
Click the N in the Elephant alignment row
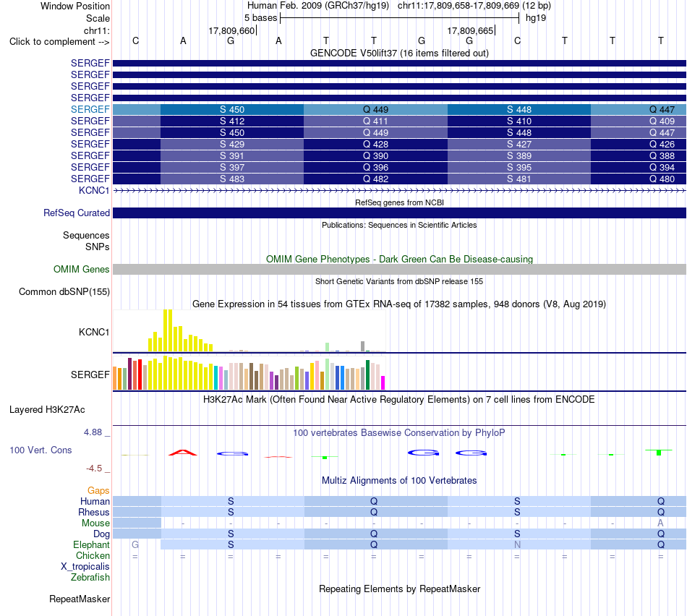[517, 544]
